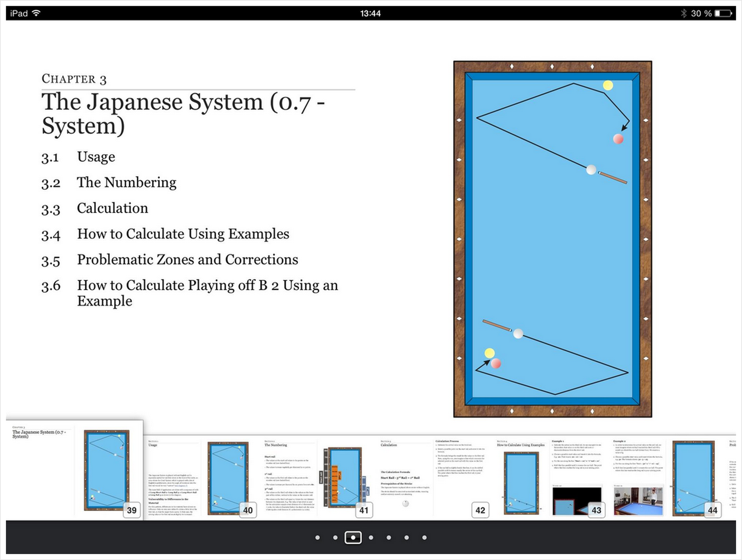Open section 3.1 Usage
The image size is (742, 560).
(78, 157)
